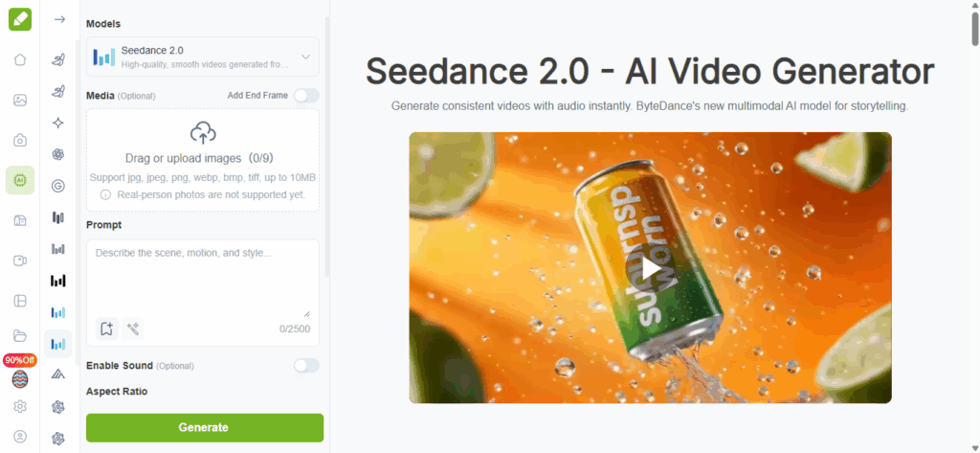Play the soda can demo video
Screen dimensions: 980x453
point(650,268)
